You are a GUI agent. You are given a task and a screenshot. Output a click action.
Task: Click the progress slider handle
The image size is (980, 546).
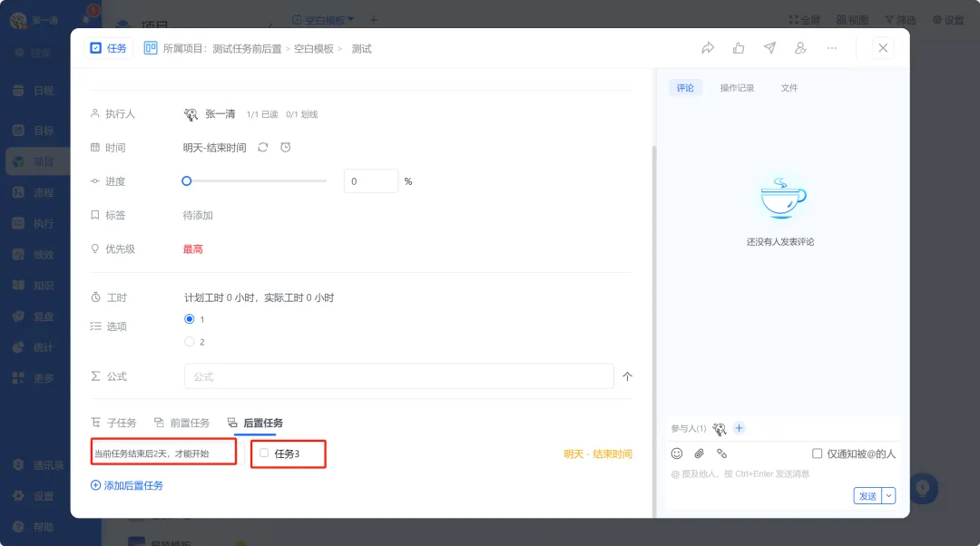coord(186,181)
